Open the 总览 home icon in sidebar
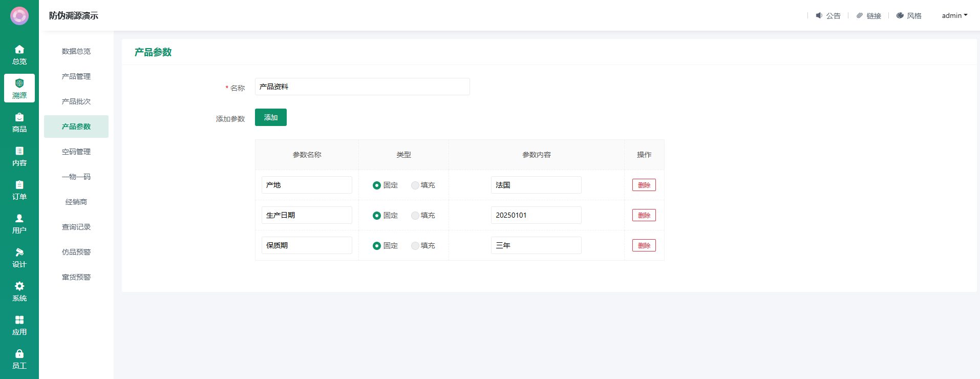This screenshot has width=980, height=379. (19, 50)
